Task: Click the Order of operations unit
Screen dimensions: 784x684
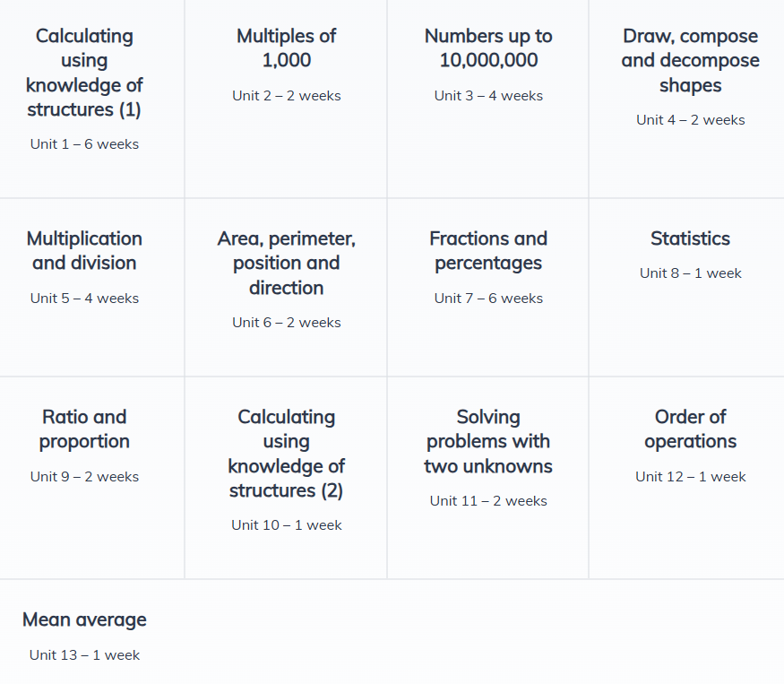Action: 690,429
